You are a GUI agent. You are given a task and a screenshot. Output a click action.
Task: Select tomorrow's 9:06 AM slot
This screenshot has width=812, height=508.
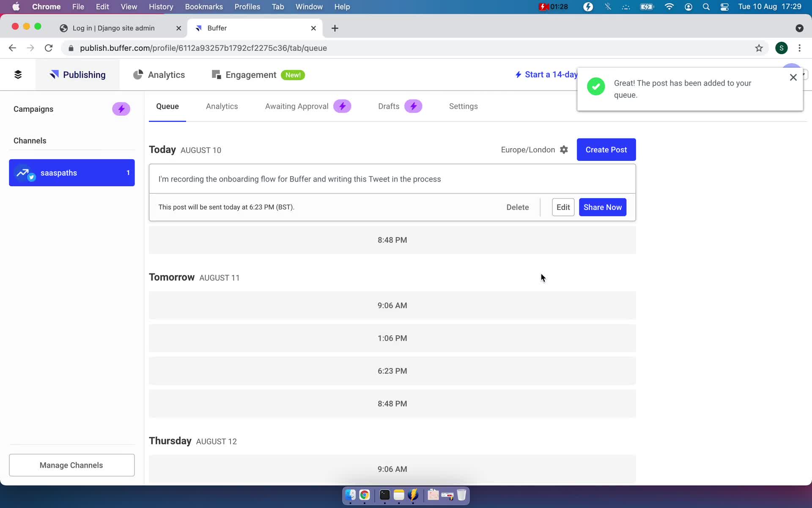click(392, 305)
